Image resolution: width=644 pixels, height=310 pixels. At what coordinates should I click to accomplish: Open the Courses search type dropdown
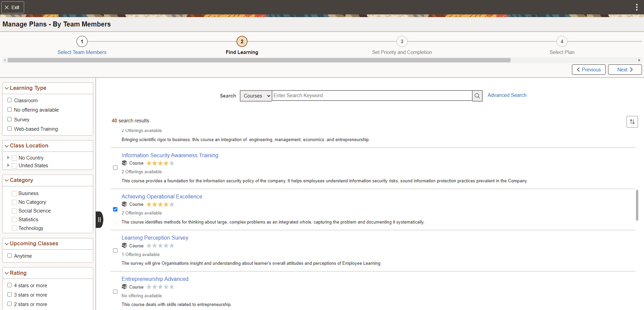tap(256, 96)
